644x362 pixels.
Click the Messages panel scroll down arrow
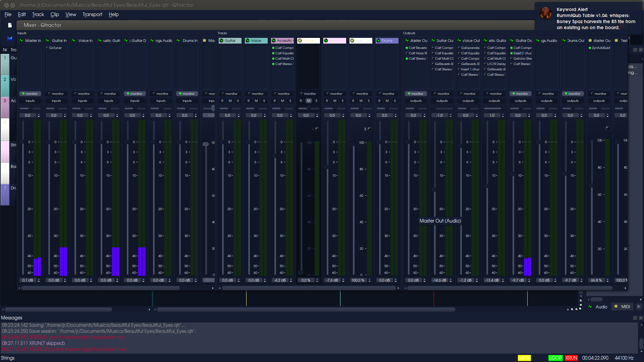(641, 352)
